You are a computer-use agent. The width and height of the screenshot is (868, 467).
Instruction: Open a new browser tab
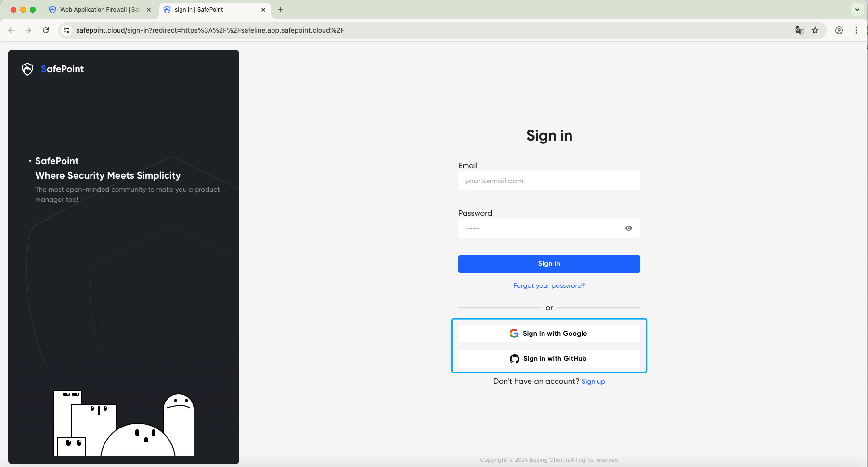[281, 10]
